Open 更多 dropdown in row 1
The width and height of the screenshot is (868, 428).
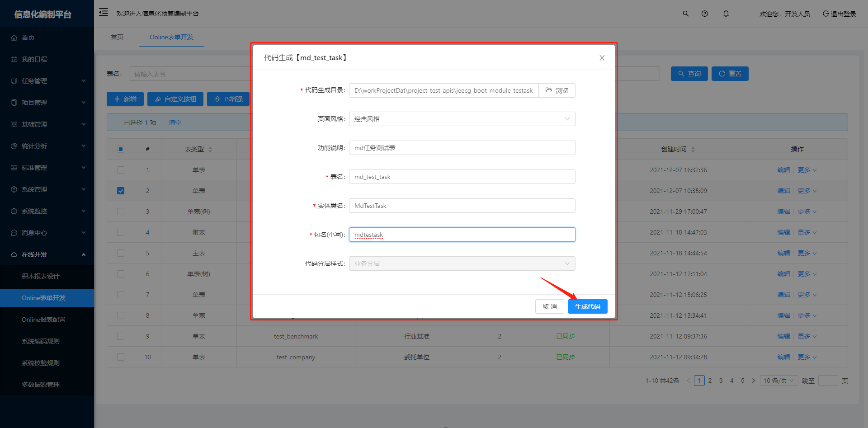(x=807, y=170)
